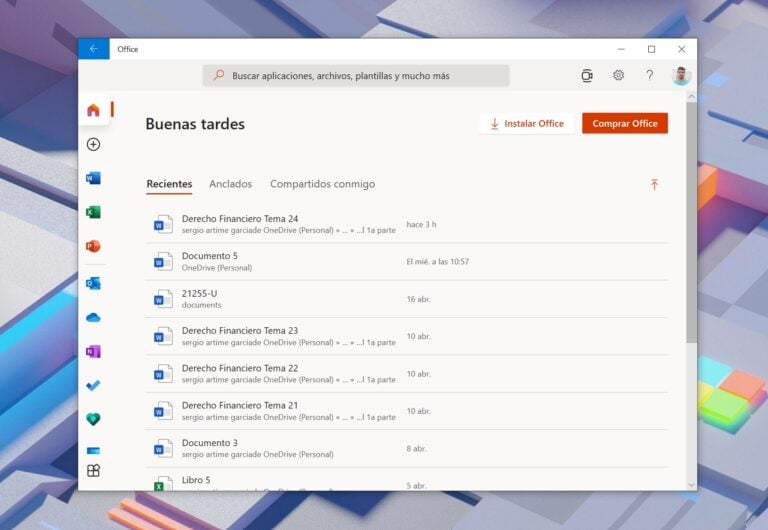
Task: Open Excel from the sidebar
Action: pyautogui.click(x=93, y=212)
